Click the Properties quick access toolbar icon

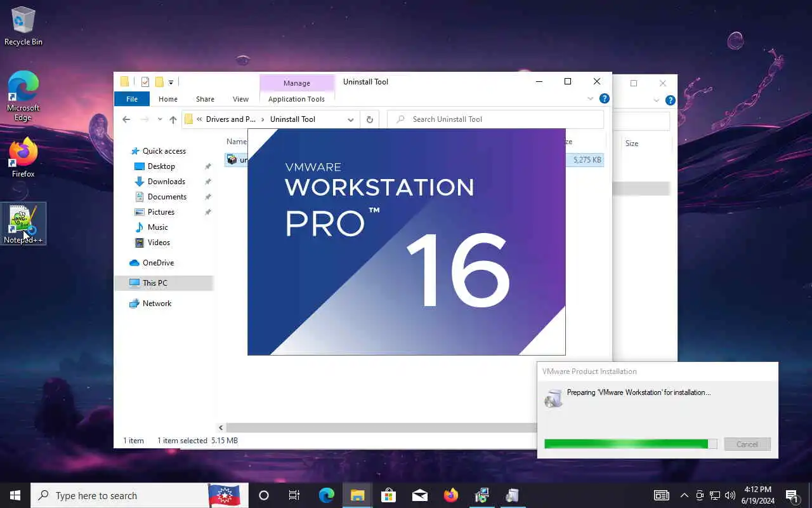[x=145, y=81]
